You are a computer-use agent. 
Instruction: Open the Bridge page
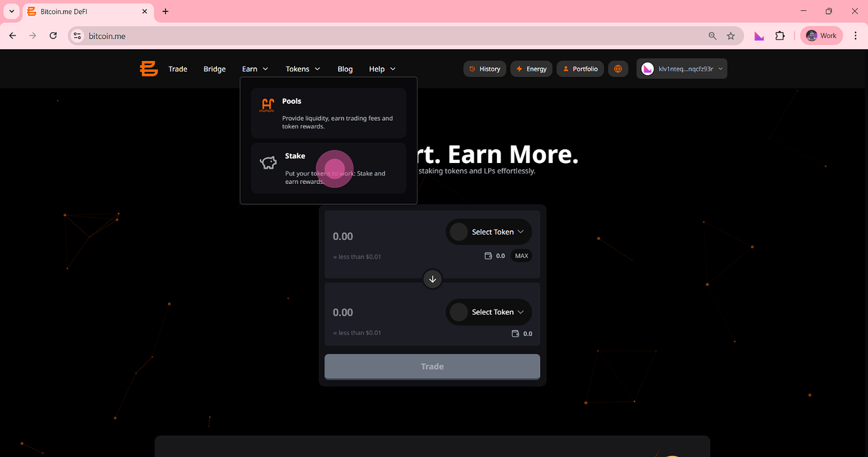[x=214, y=69]
